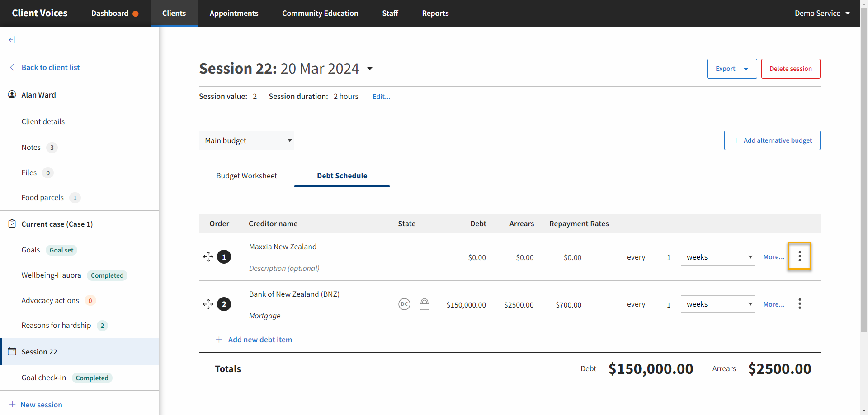Switch to the Budget Worksheet tab
Image resolution: width=868 pixels, height=415 pixels.
(246, 176)
